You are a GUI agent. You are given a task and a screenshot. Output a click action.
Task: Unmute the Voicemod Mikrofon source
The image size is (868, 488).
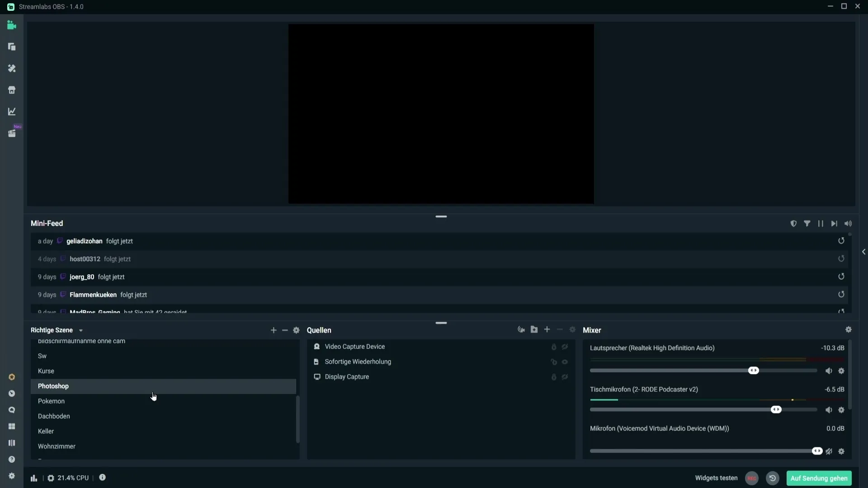point(829,451)
